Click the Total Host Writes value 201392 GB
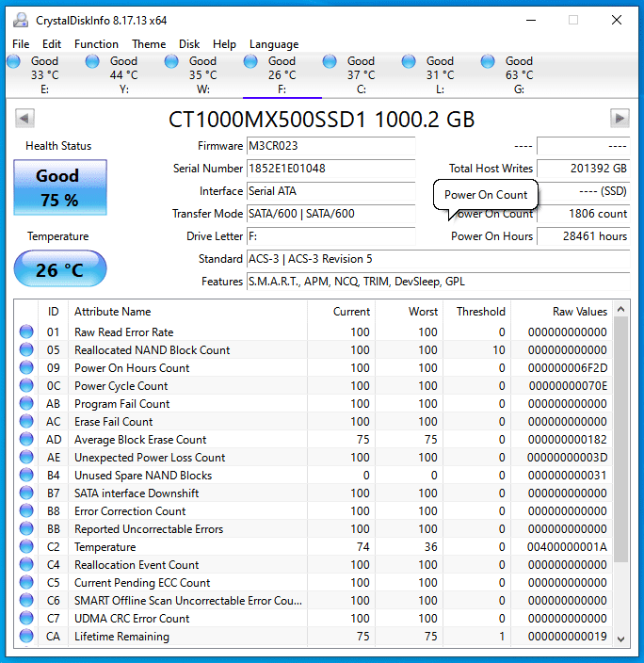The width and height of the screenshot is (644, 663). [x=584, y=169]
